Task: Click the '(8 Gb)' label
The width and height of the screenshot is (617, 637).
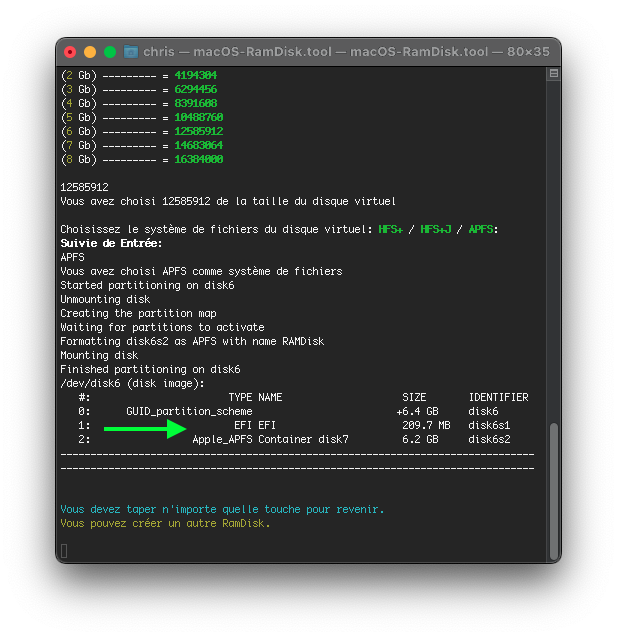Action: tap(79, 159)
